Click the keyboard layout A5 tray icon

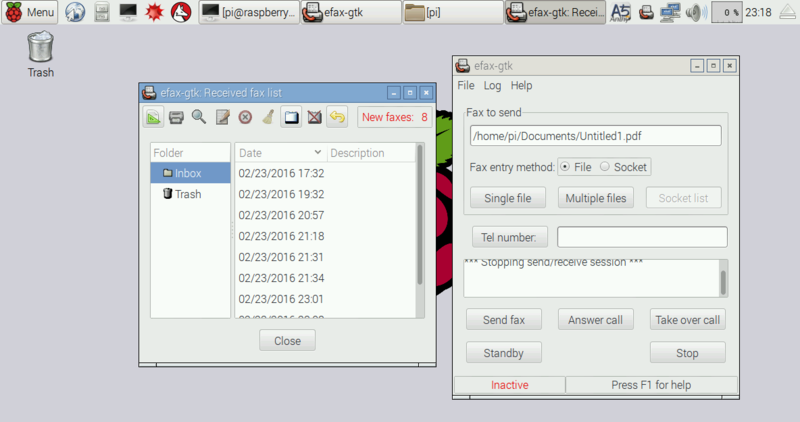coord(620,12)
